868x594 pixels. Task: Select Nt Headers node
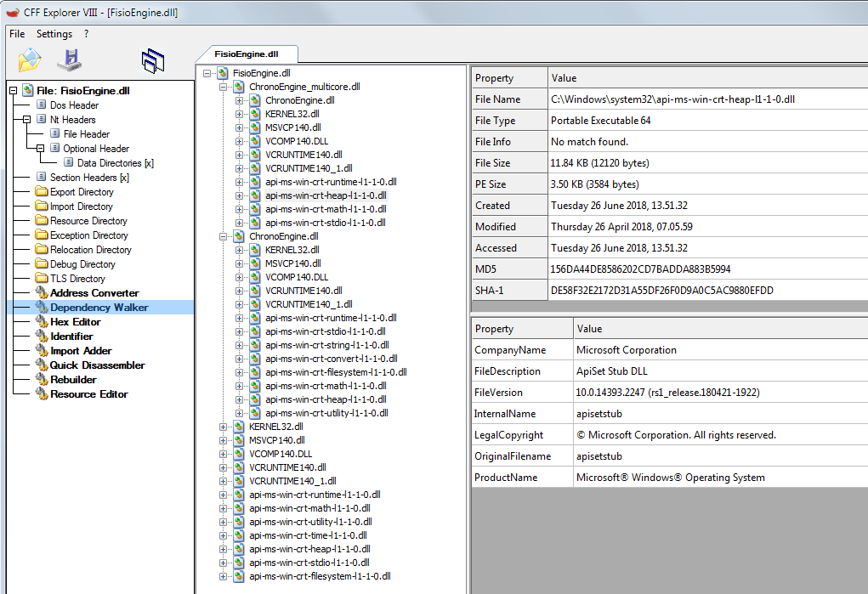point(72,120)
